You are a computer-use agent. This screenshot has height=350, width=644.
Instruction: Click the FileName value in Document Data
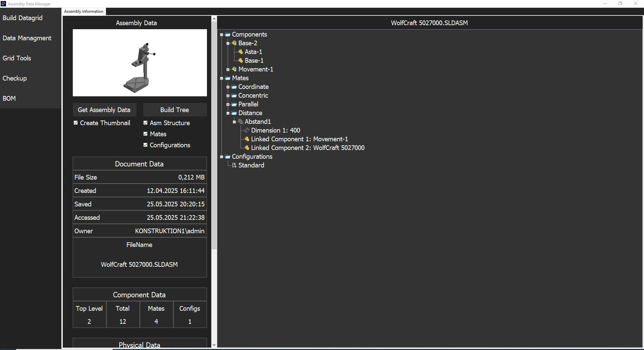click(x=139, y=264)
